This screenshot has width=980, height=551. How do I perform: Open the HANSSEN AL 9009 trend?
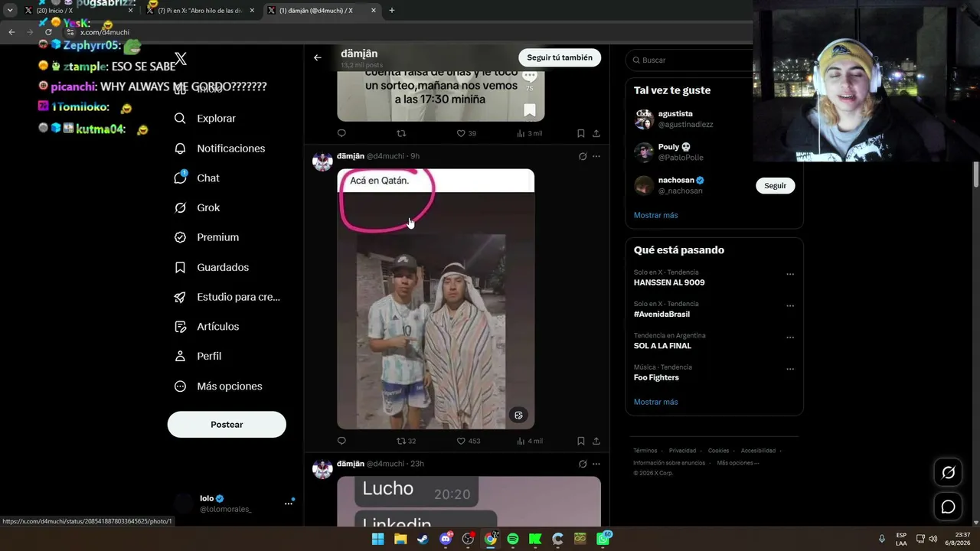click(x=669, y=282)
